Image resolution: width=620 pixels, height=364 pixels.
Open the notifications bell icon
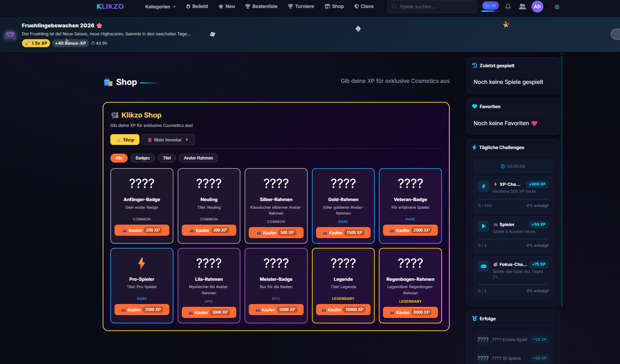click(x=508, y=7)
